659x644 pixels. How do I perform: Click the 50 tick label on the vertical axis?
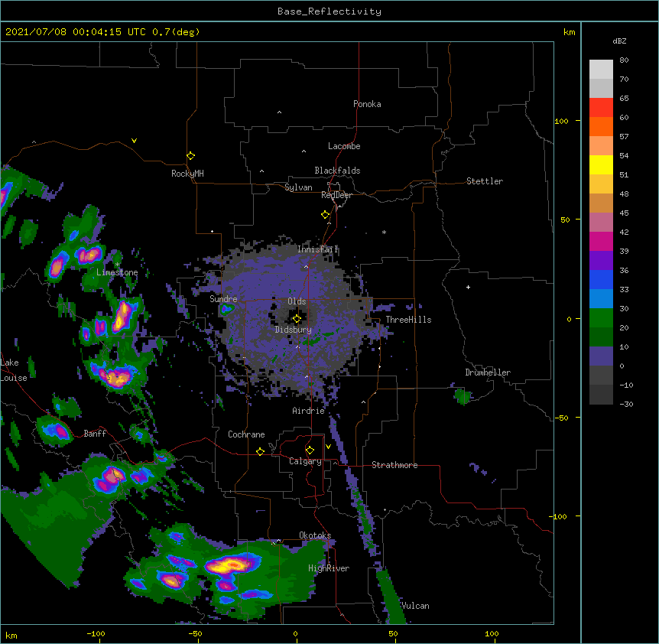coord(565,220)
